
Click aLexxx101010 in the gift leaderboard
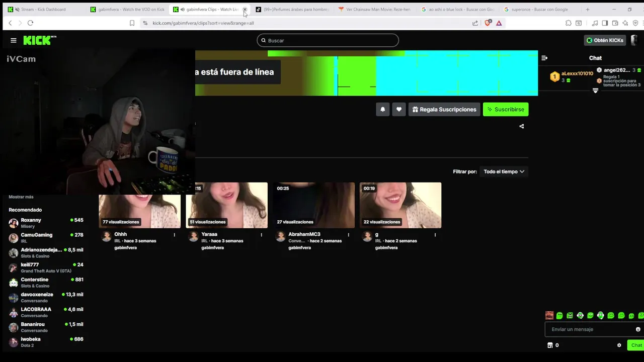[577, 73]
